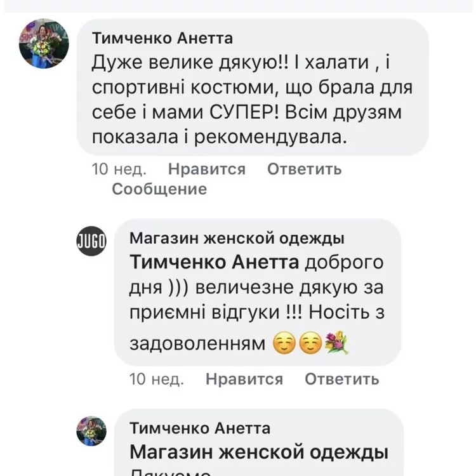Like Тимченко Анетта's top comment via "Нравится"

coord(207,169)
